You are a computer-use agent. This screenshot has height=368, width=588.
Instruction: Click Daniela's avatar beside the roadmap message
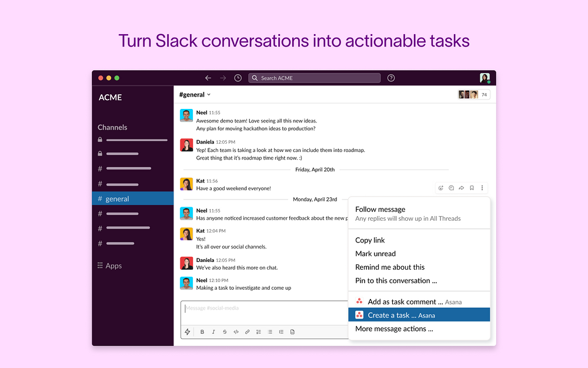186,145
